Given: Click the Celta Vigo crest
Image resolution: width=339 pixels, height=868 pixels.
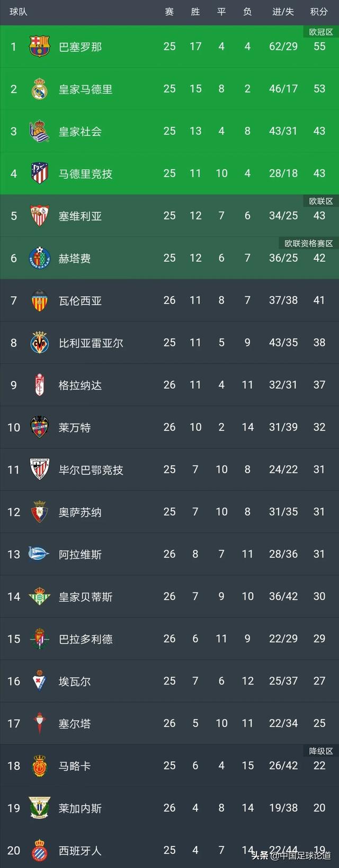Looking at the screenshot, I should 39,724.
